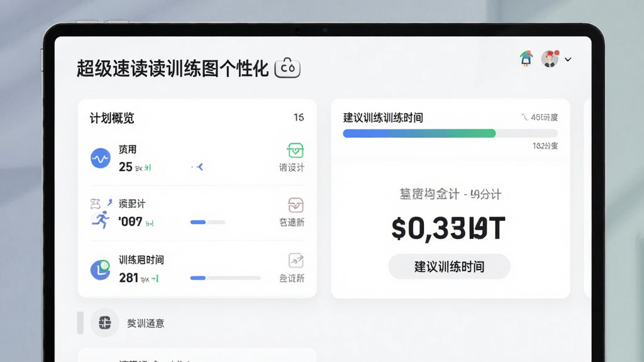The height and width of the screenshot is (362, 644).
Task: Click the running figure icon
Action: click(101, 219)
